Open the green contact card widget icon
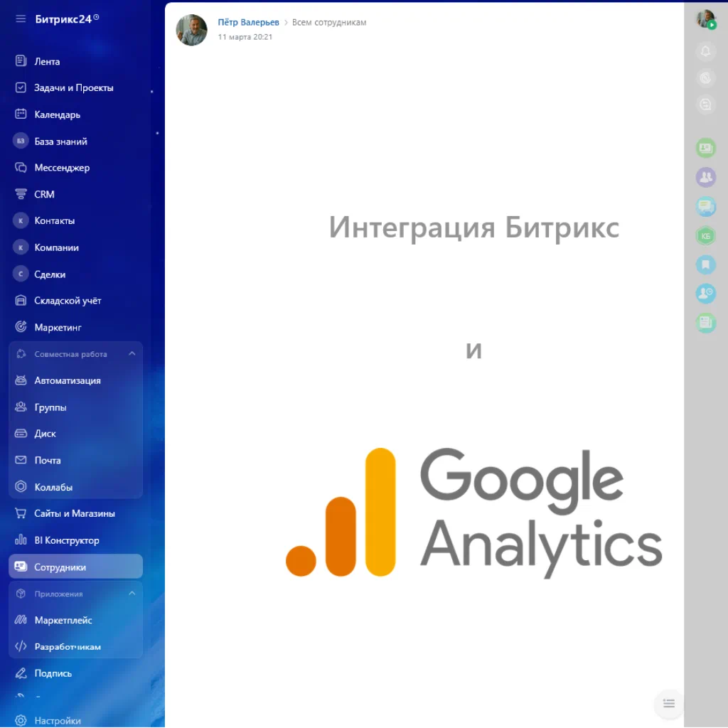This screenshot has height=728, width=728. pos(705,148)
